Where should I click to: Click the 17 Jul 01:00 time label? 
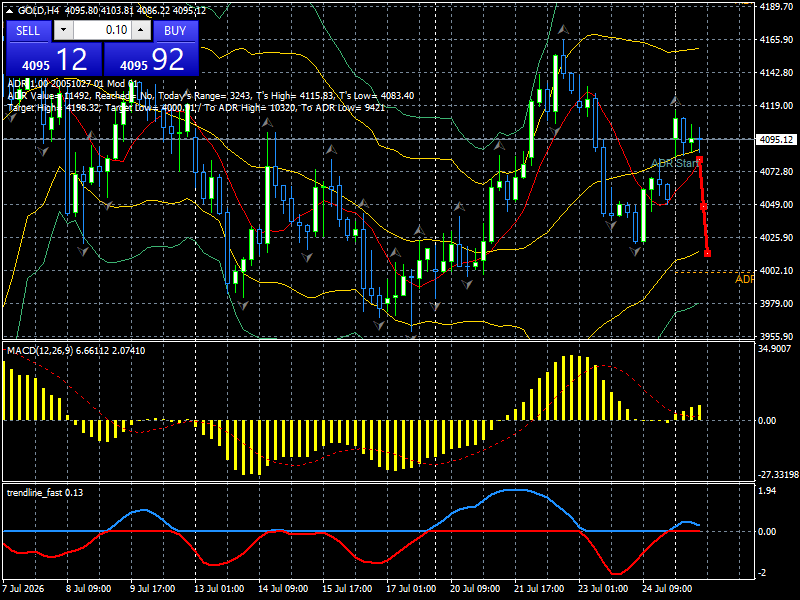(x=411, y=589)
